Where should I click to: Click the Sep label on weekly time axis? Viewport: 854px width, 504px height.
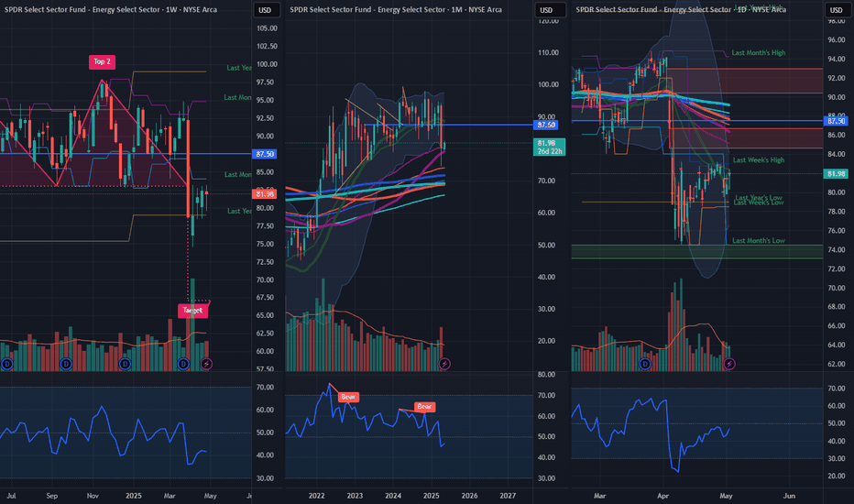(x=51, y=496)
